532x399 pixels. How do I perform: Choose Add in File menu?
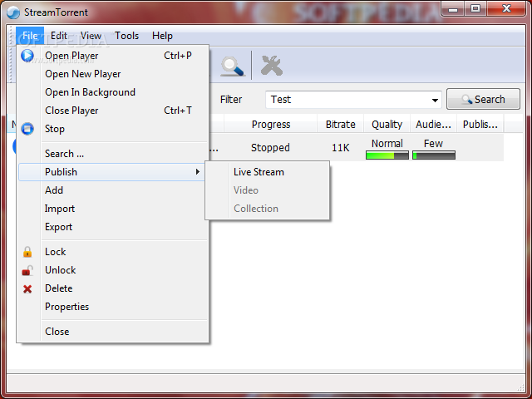113,190
